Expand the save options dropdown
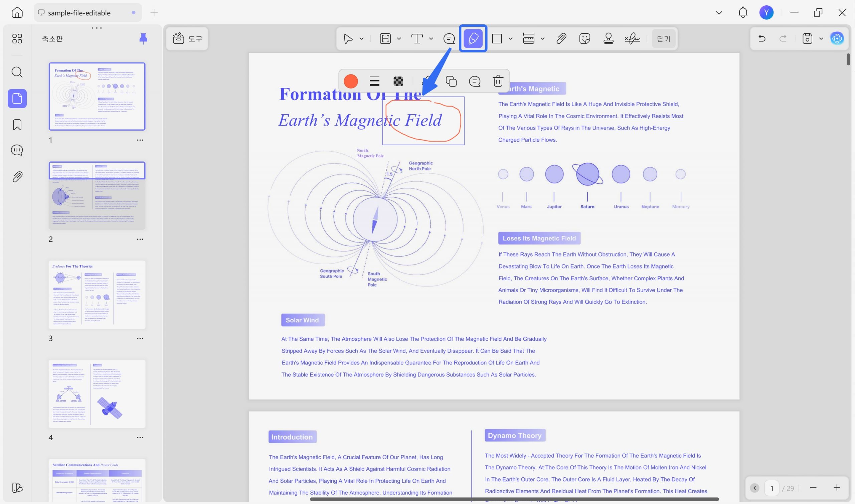Viewport: 855px width, 504px height. 821,39
